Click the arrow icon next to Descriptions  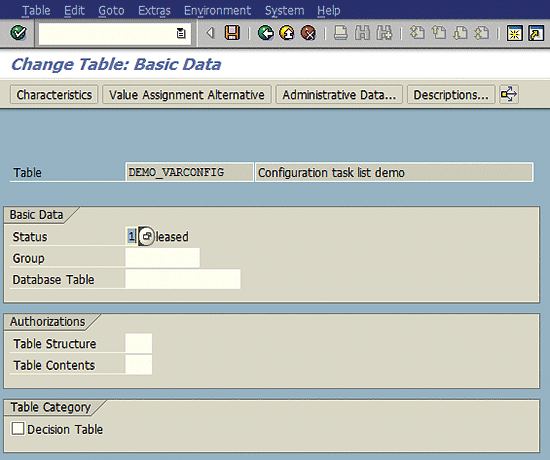tap(509, 94)
